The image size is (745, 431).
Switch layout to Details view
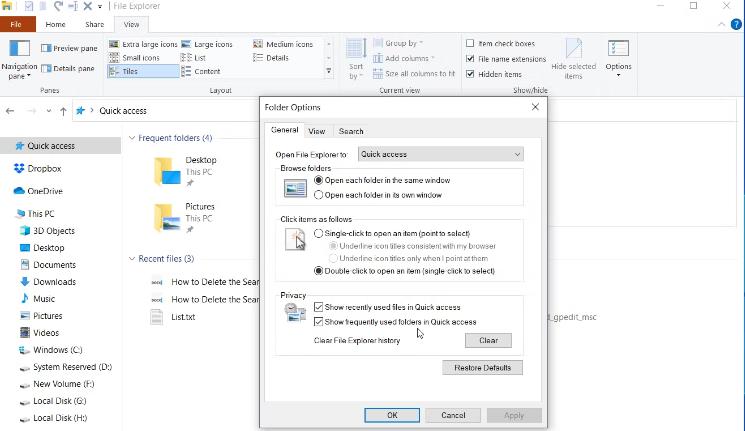tap(271, 58)
